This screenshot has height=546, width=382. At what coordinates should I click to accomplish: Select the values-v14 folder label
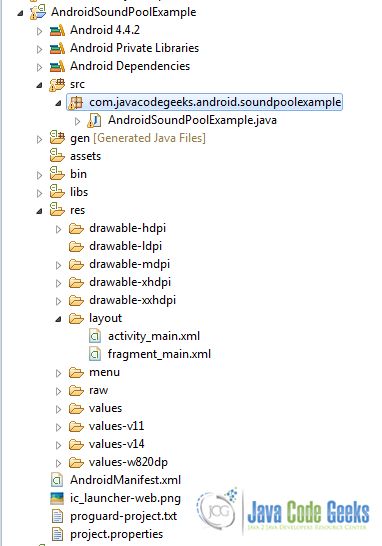click(x=116, y=444)
